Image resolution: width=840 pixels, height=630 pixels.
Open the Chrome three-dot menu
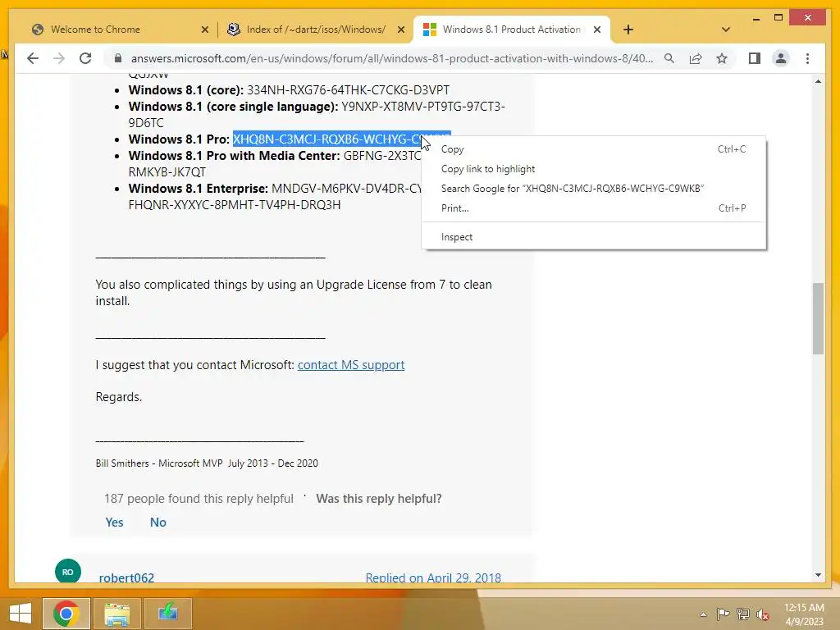[807, 58]
